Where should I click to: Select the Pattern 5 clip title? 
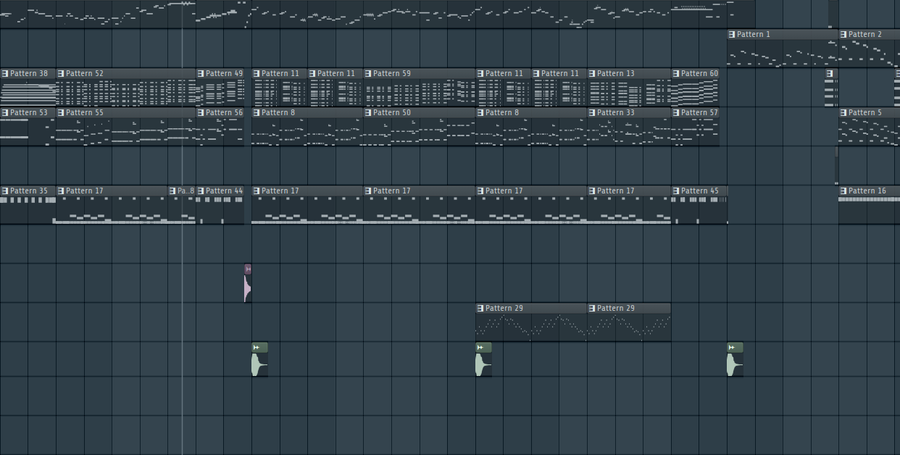pos(866,112)
